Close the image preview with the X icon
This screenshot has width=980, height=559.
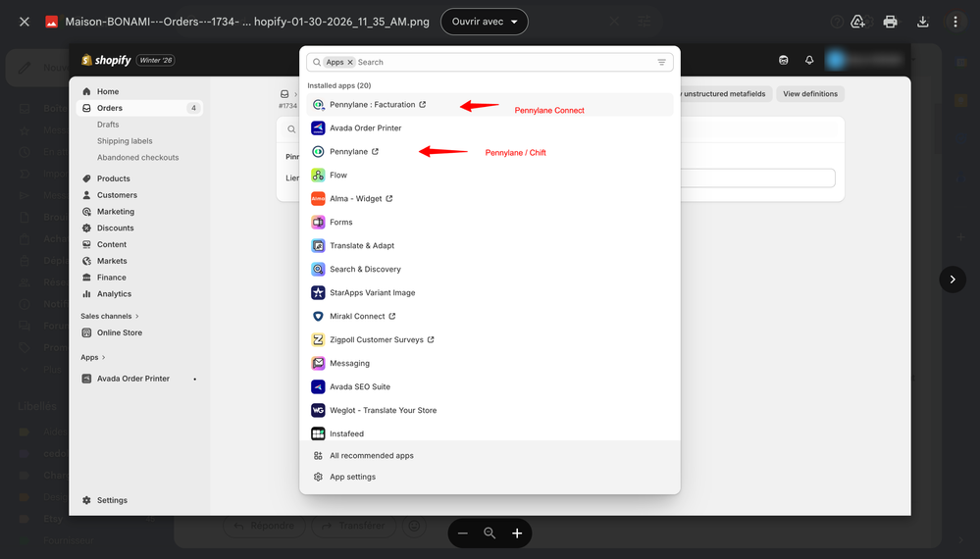point(25,22)
